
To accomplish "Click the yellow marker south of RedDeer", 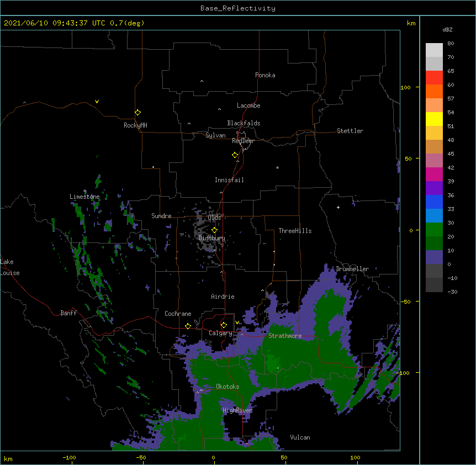I will [x=235, y=155].
